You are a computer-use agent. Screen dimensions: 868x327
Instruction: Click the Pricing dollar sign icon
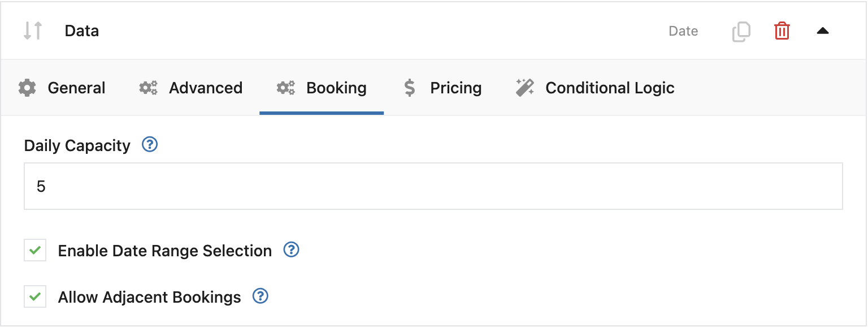(410, 88)
